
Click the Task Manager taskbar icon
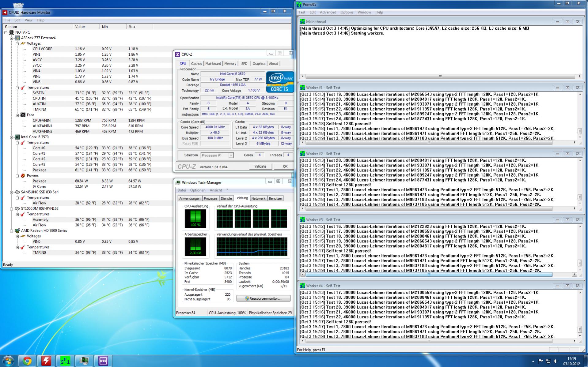(x=84, y=361)
